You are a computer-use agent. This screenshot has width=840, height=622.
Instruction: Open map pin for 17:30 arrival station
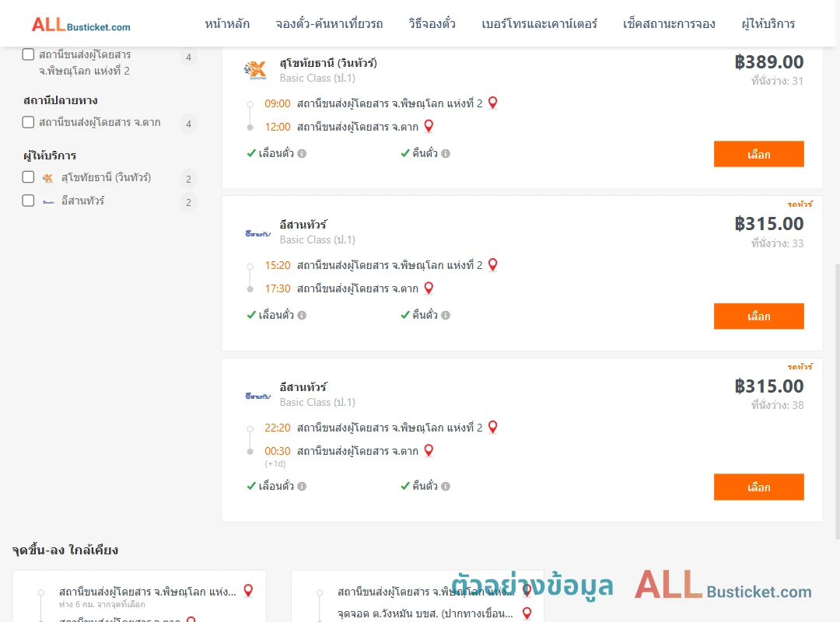click(429, 288)
